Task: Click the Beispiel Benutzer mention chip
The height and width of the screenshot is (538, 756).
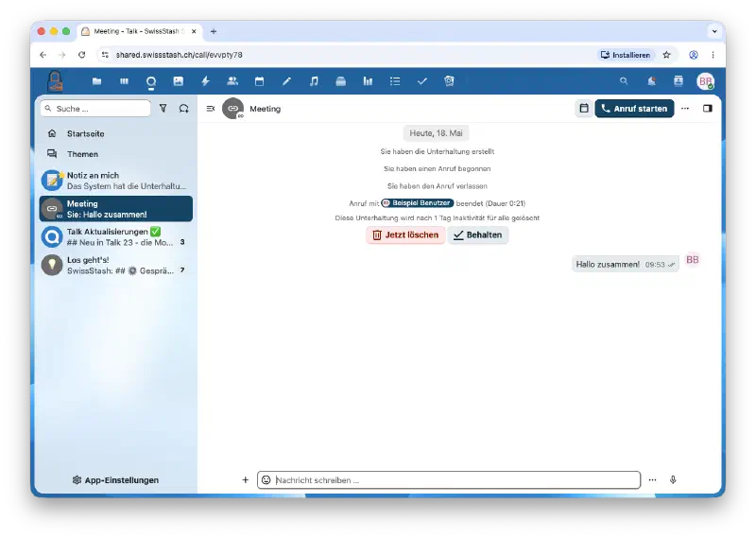Action: click(x=418, y=203)
